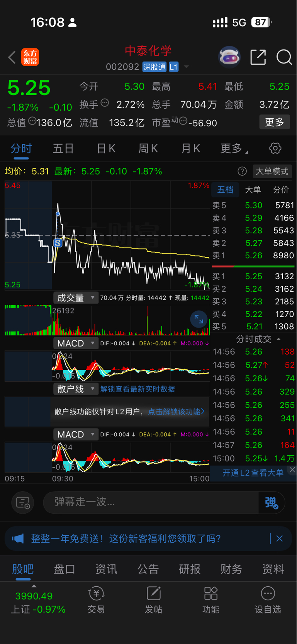The image size is (297, 644).
Task: Open the 成交量 indicator dropdown
Action: (x=76, y=298)
